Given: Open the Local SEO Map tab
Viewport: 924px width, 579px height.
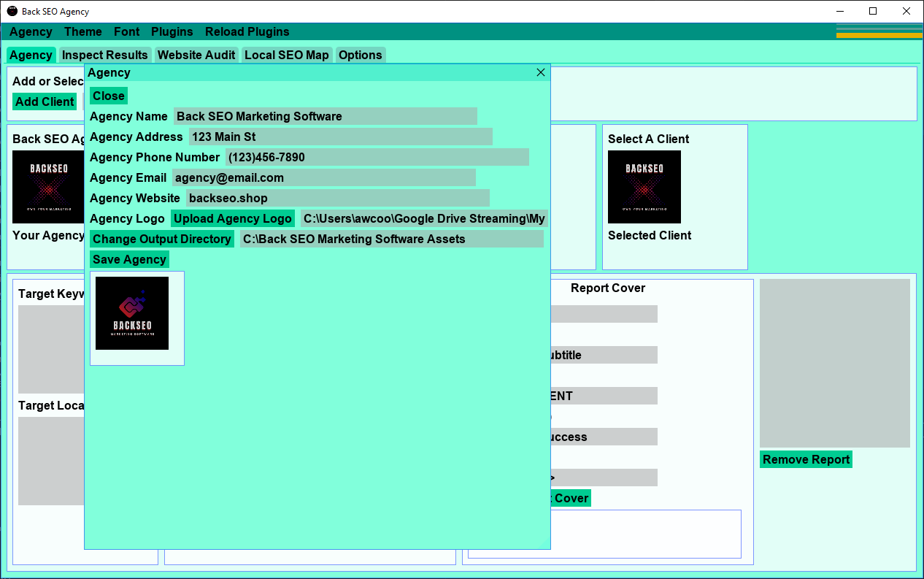Looking at the screenshot, I should tap(287, 55).
